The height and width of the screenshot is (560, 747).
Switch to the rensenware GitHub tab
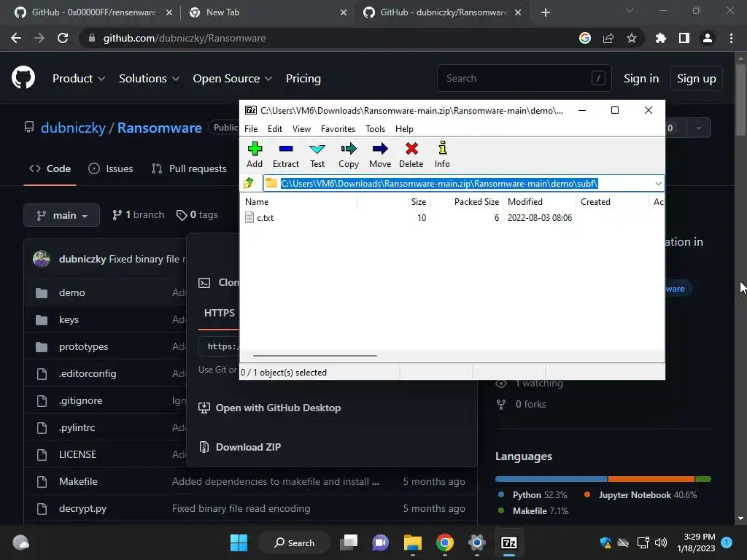pyautogui.click(x=93, y=12)
